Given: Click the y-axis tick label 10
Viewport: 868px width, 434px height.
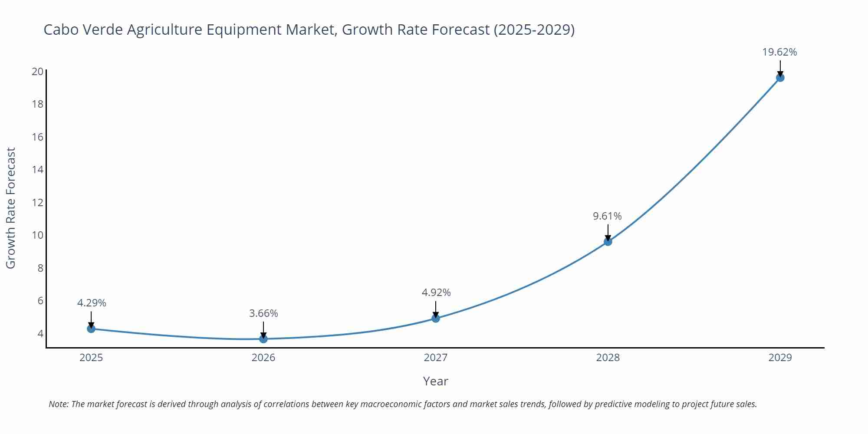Looking at the screenshot, I should point(38,235).
